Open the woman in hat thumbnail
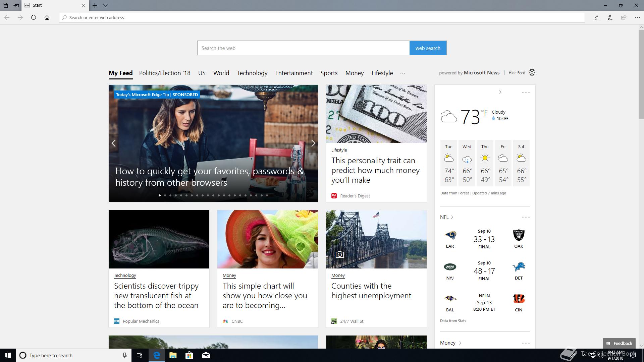The width and height of the screenshot is (644, 362). pos(268,239)
